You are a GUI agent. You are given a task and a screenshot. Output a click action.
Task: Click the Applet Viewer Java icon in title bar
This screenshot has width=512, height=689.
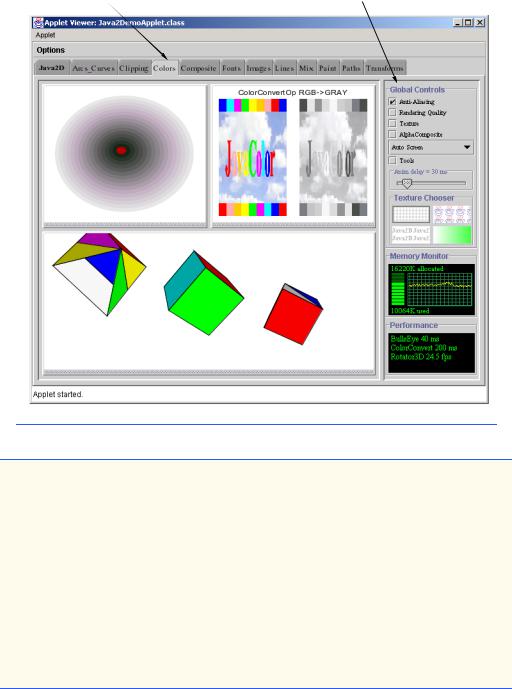[38, 22]
